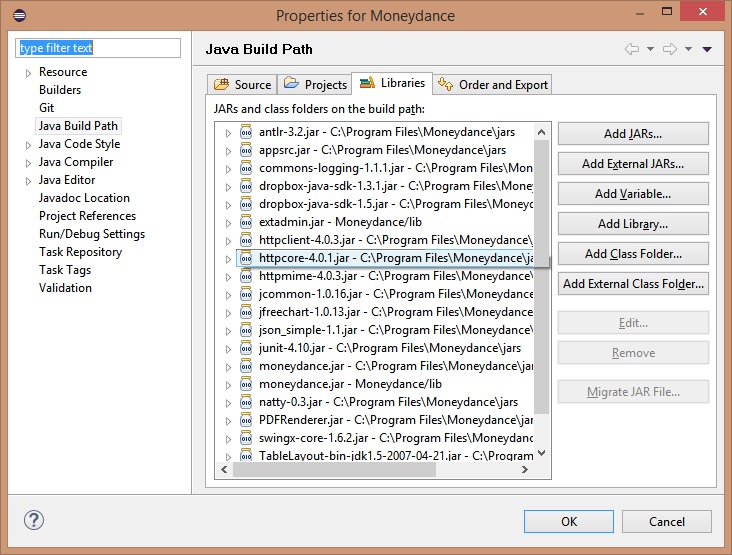Click the jar icon for dropbox-java-sdk-1.5.jar
The height and width of the screenshot is (555, 732).
click(246, 204)
